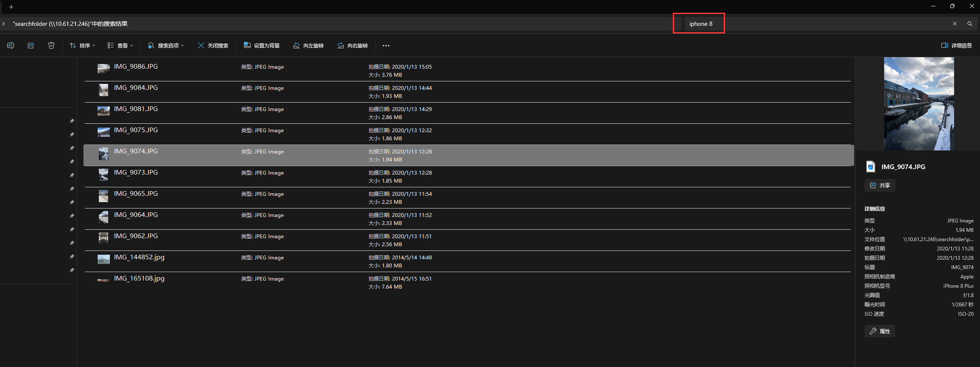Click the camera model value iPhone 8 Plus
This screenshot has height=367, width=980.
pos(958,286)
